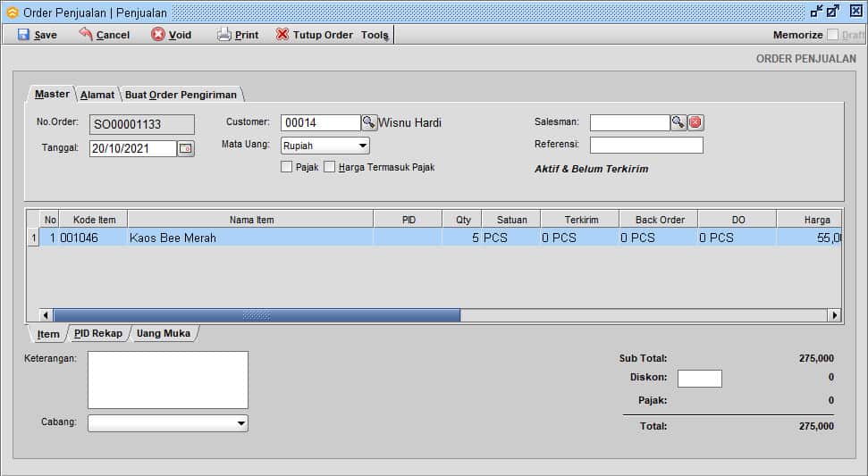Click the Tutup Order red X icon
The height and width of the screenshot is (476, 868).
[282, 35]
